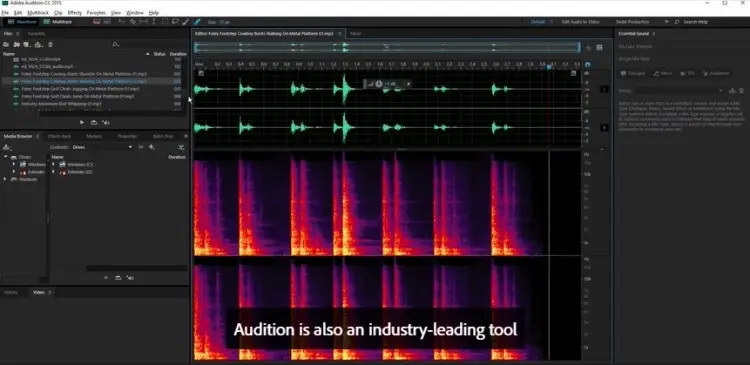Expand Windows (C:) in contents list
Screen dimensions: 750x365
(x=54, y=165)
